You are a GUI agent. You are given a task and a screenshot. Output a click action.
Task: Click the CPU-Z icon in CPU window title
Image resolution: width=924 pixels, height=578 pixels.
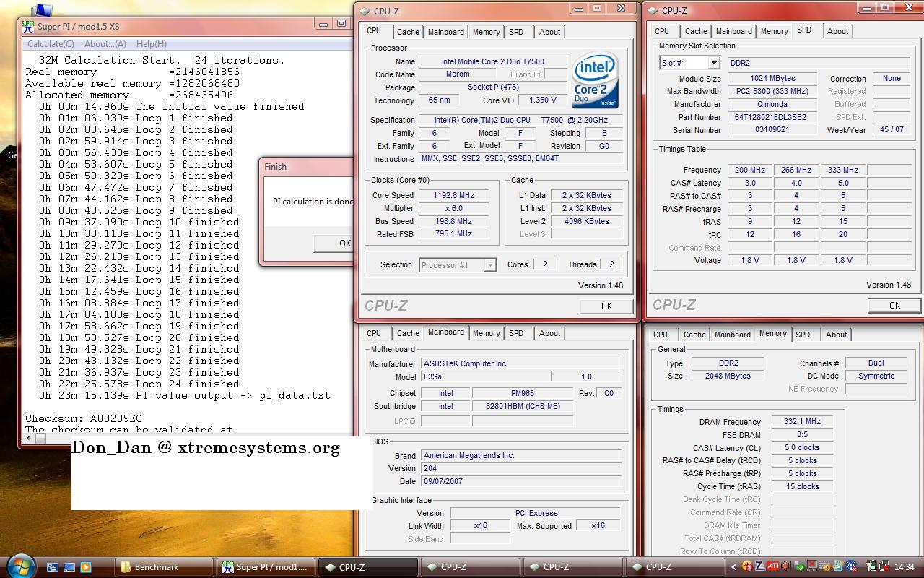pos(365,11)
